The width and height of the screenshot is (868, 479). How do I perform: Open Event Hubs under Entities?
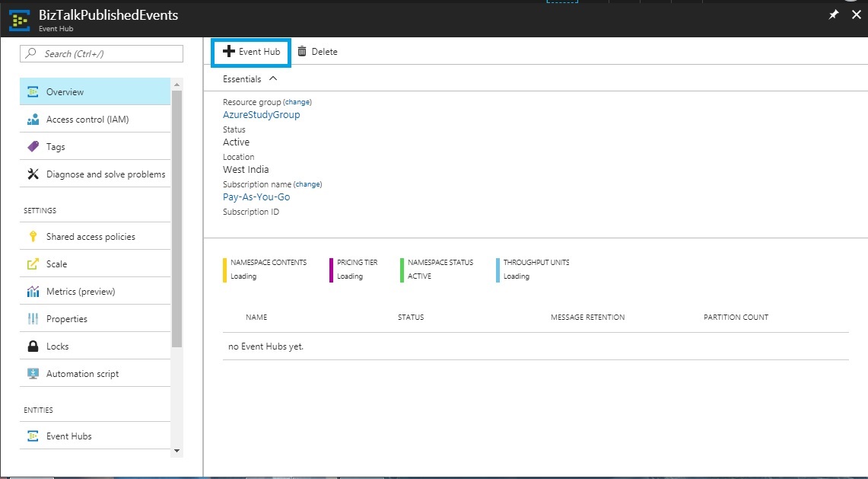(x=95, y=436)
